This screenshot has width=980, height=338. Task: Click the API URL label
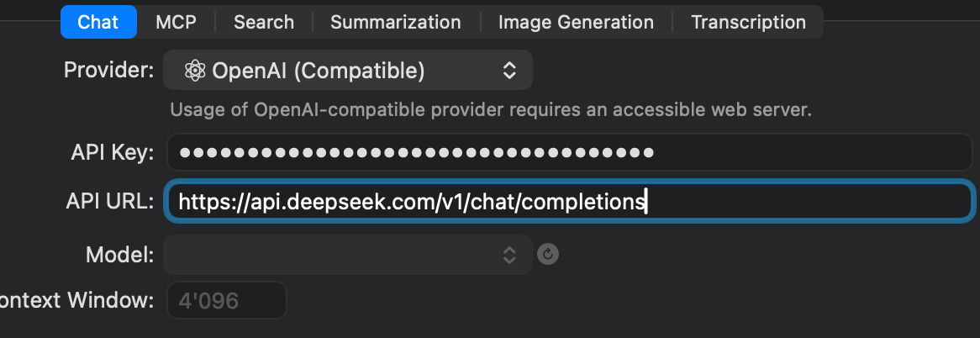[110, 201]
